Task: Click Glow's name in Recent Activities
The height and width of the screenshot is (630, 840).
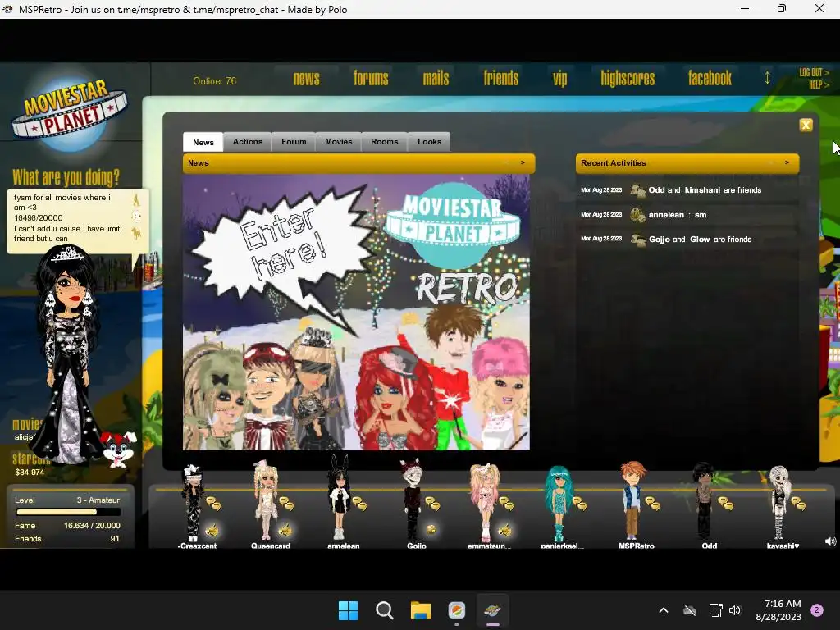Action: tap(700, 240)
